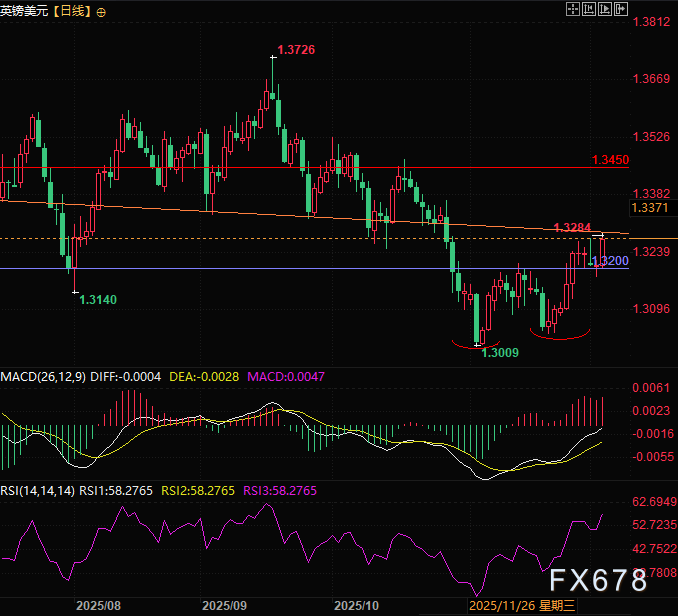Click the 2025/11/26 date marker on timeline
This screenshot has width=678, height=616.
pyautogui.click(x=505, y=605)
